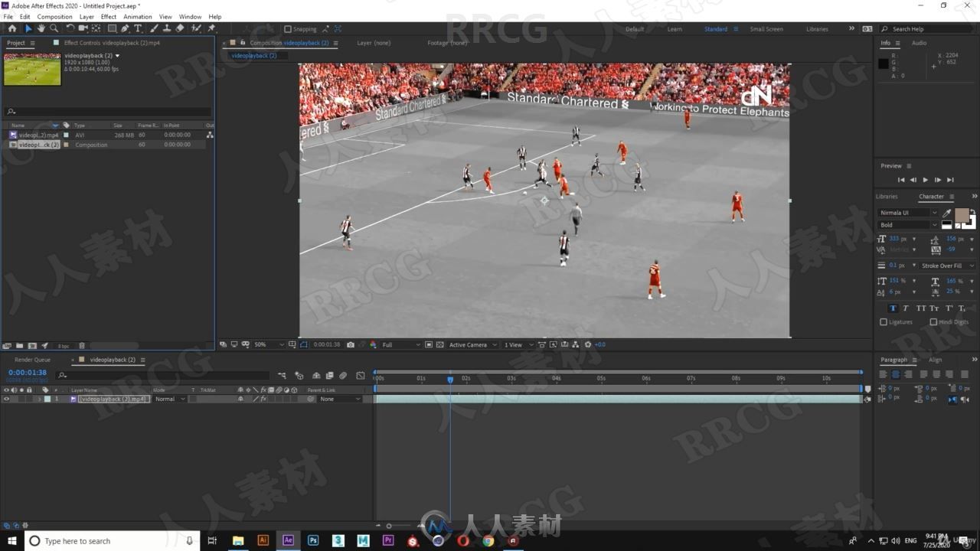The height and width of the screenshot is (551, 980).
Task: Toggle transparency grid in viewer
Action: [439, 344]
